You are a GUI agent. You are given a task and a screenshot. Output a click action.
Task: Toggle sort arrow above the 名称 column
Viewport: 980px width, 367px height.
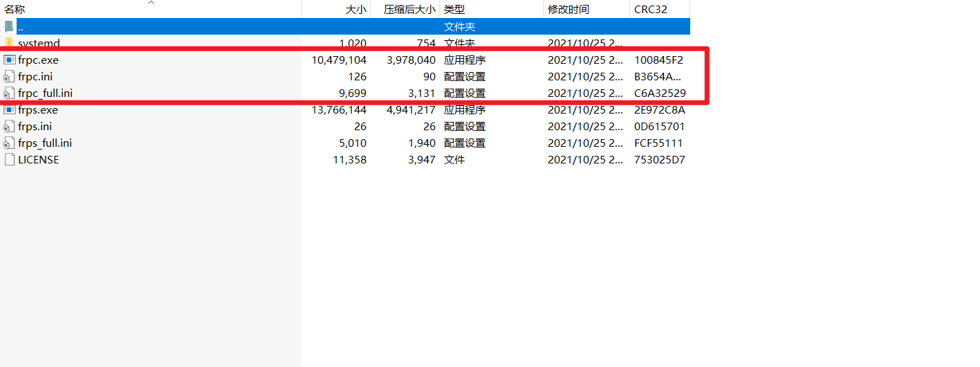coord(151,3)
